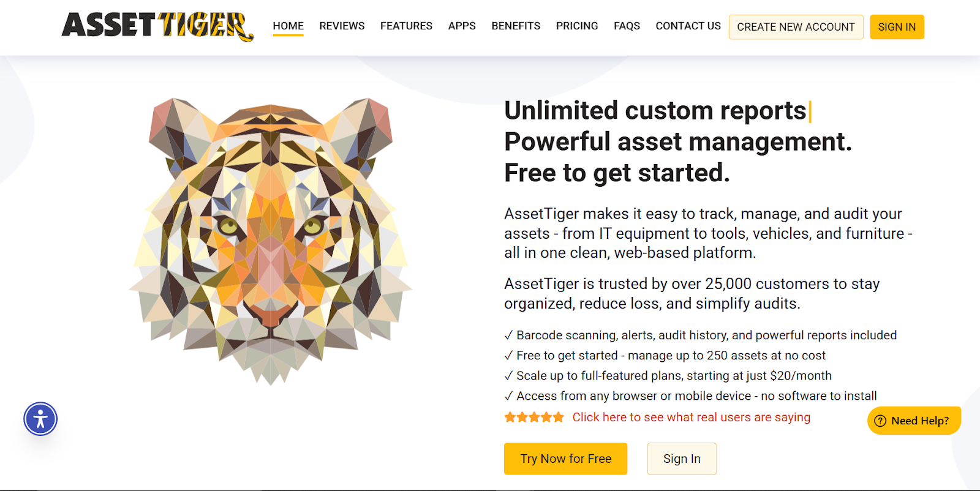980x491 pixels.
Task: Navigate to the Features section
Action: pos(406,26)
